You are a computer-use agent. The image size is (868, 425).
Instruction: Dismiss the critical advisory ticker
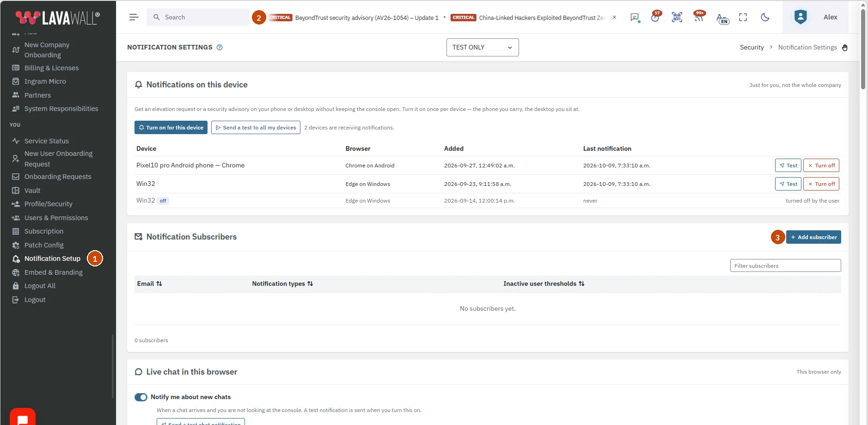click(x=614, y=17)
